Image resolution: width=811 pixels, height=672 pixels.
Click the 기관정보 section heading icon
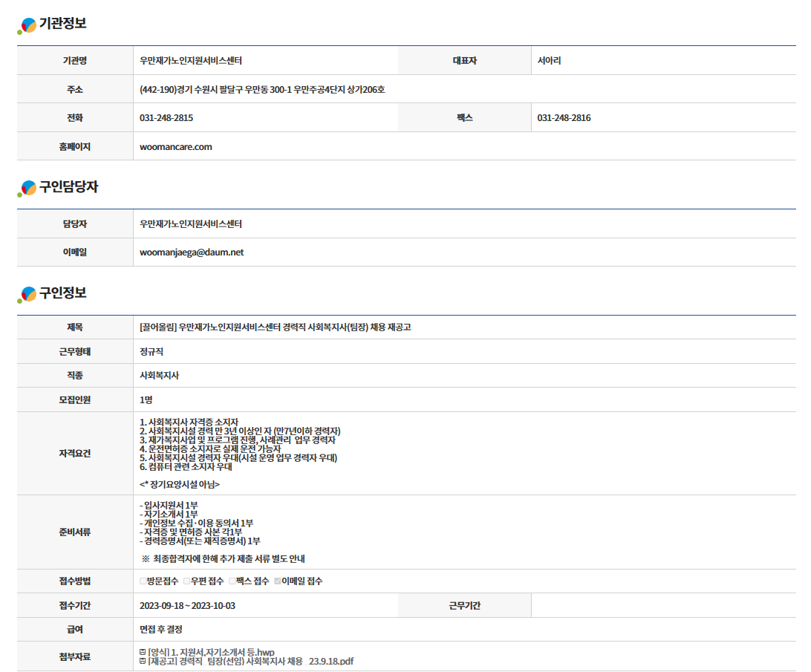pyautogui.click(x=27, y=26)
